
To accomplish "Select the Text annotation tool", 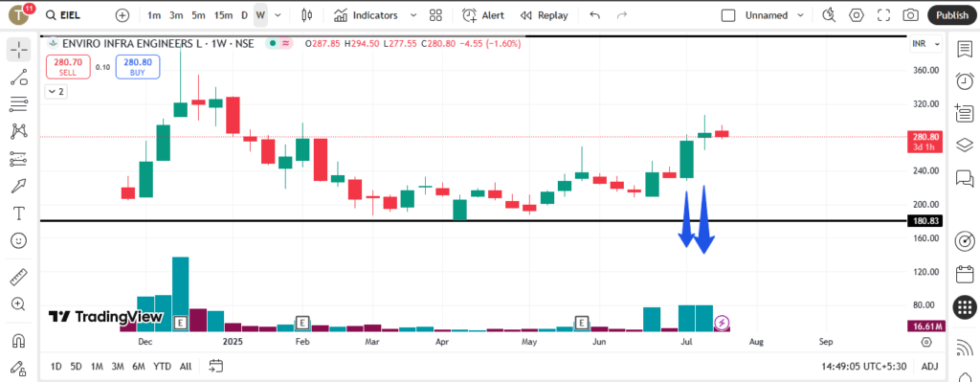I will (19, 213).
